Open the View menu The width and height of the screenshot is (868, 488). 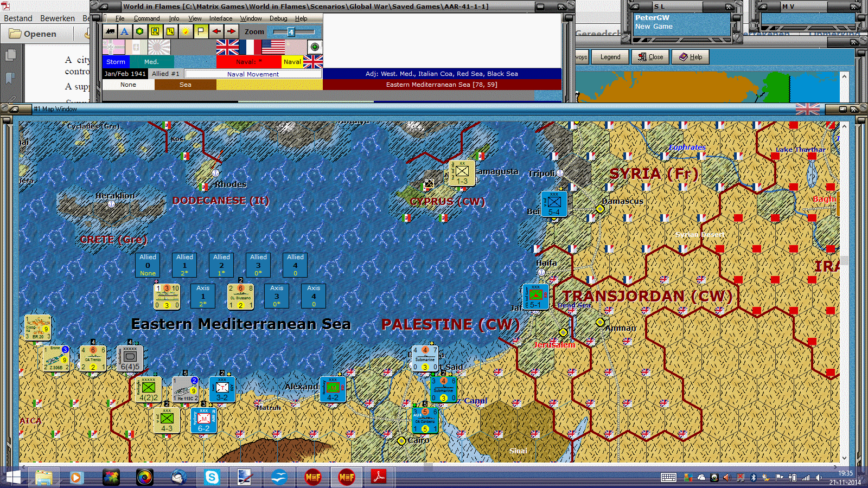[x=195, y=18]
